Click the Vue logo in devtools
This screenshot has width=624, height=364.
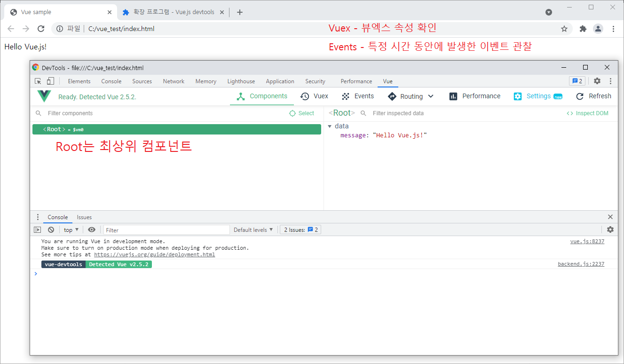44,96
